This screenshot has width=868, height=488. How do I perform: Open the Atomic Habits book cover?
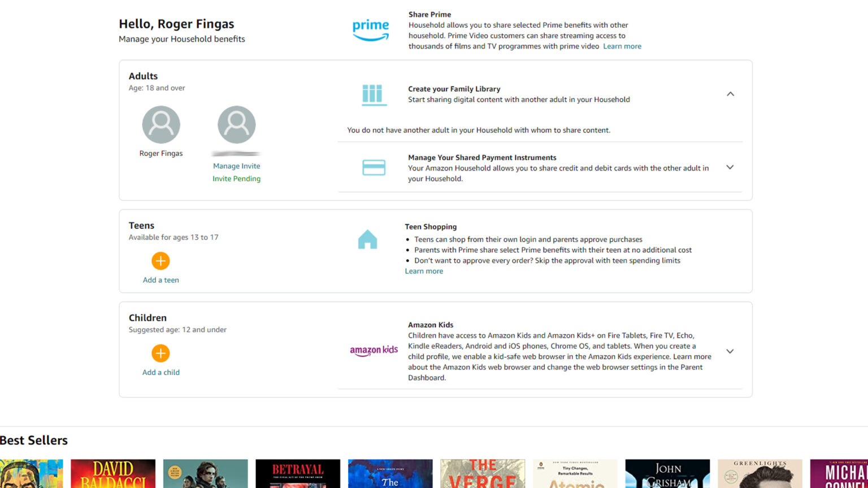(x=575, y=474)
